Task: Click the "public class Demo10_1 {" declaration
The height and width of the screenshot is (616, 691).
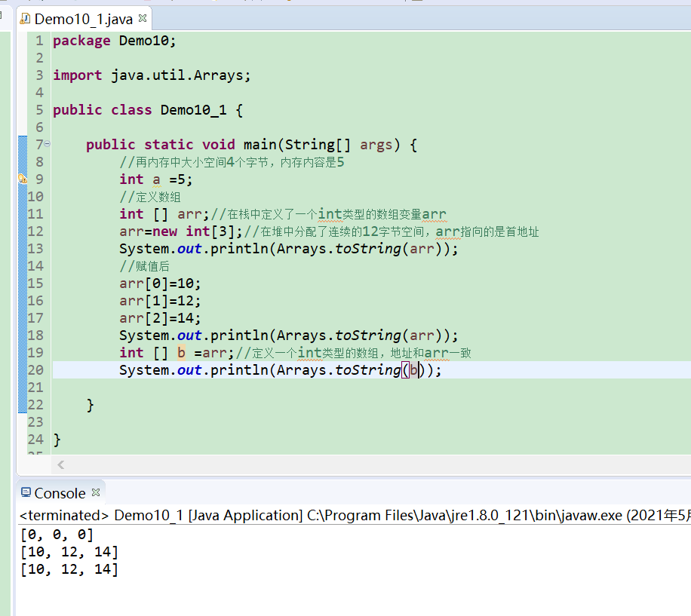Action: tap(148, 110)
